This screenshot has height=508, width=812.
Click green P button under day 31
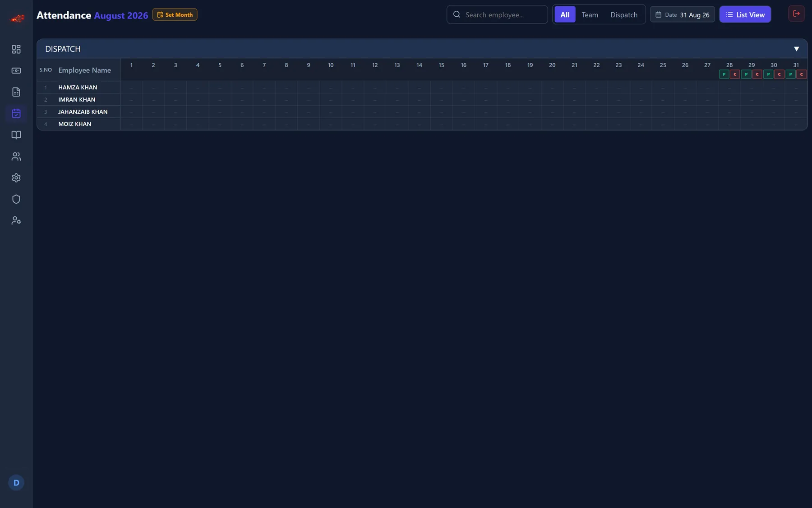point(790,74)
